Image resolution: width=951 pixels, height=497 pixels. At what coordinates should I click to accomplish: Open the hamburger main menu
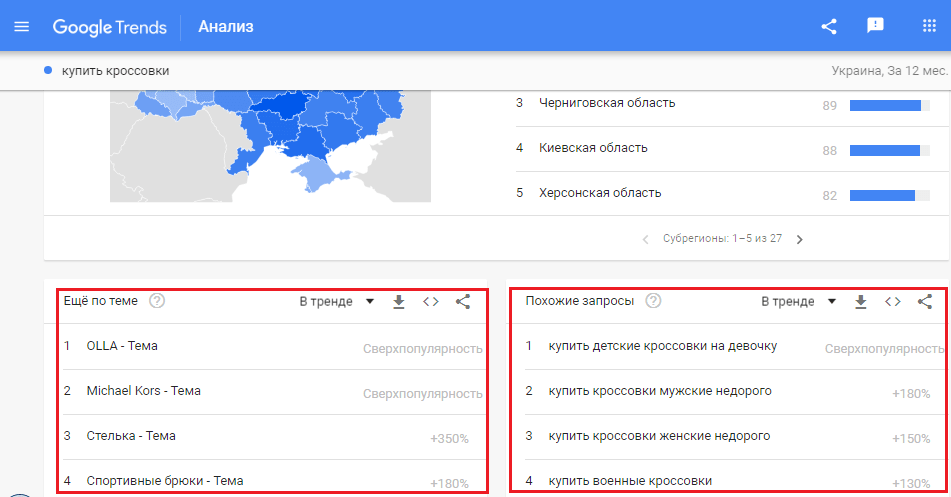(22, 27)
